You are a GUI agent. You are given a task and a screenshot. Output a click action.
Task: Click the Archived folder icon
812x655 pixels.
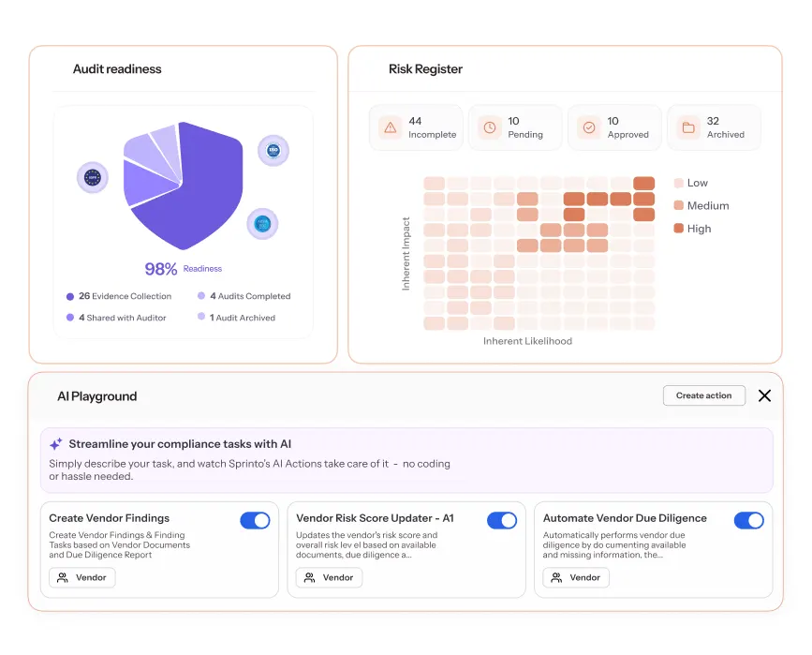coord(688,127)
